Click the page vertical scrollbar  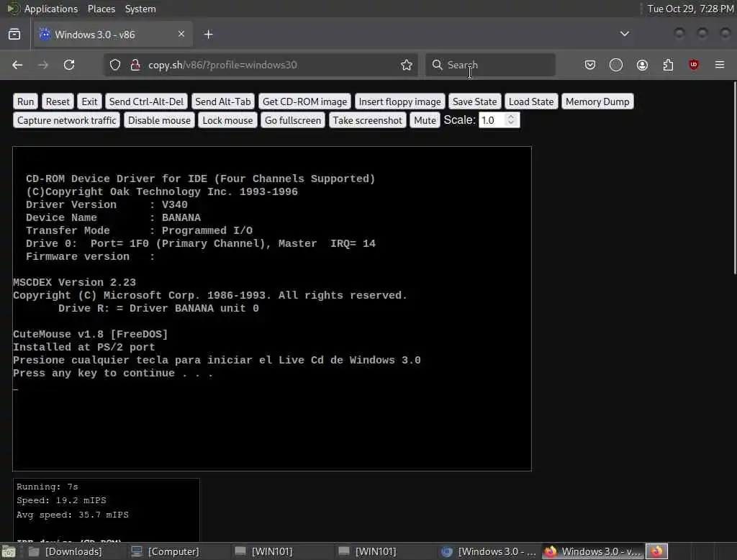point(734,178)
